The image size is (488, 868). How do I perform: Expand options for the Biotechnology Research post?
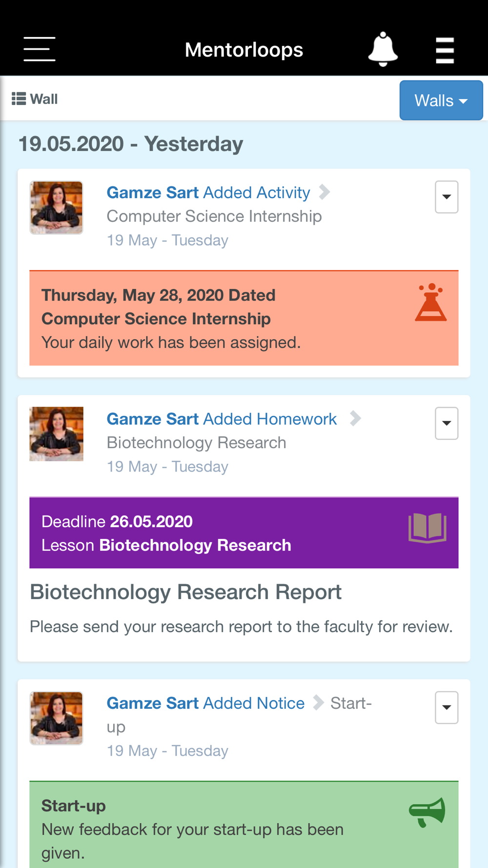click(446, 423)
